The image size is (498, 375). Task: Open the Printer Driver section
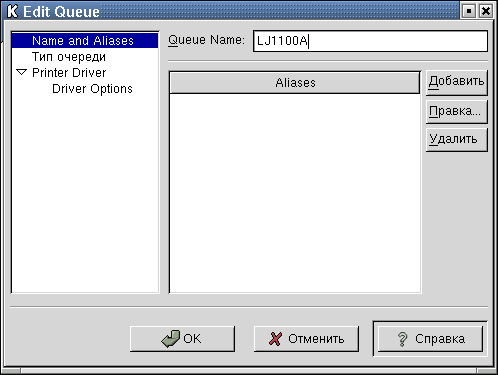coord(69,72)
